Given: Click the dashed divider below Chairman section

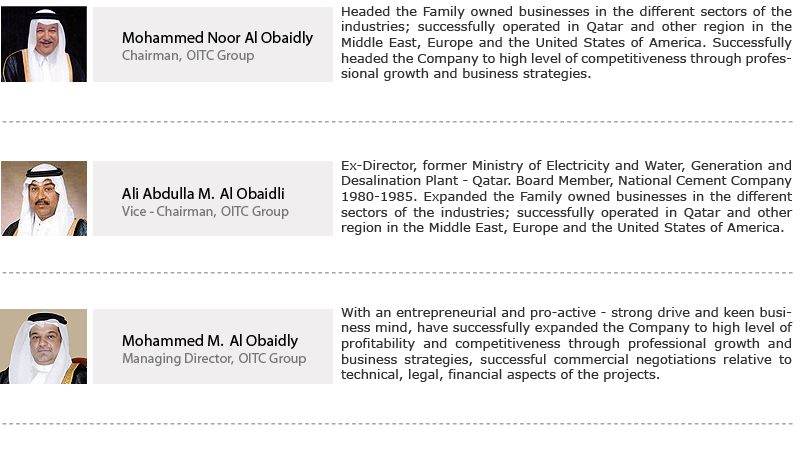Looking at the screenshot, I should pos(397,122).
